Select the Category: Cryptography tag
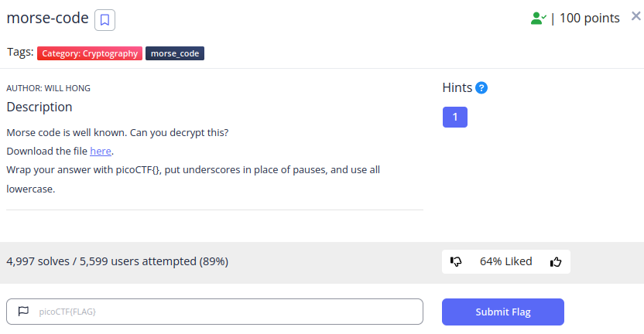This screenshot has width=644, height=334. click(90, 53)
